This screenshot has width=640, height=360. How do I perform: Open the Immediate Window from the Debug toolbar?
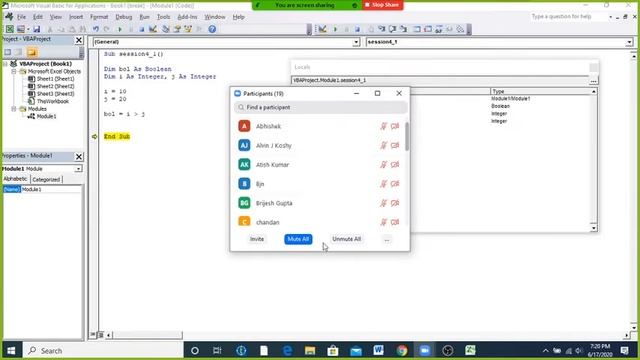click(x=427, y=29)
